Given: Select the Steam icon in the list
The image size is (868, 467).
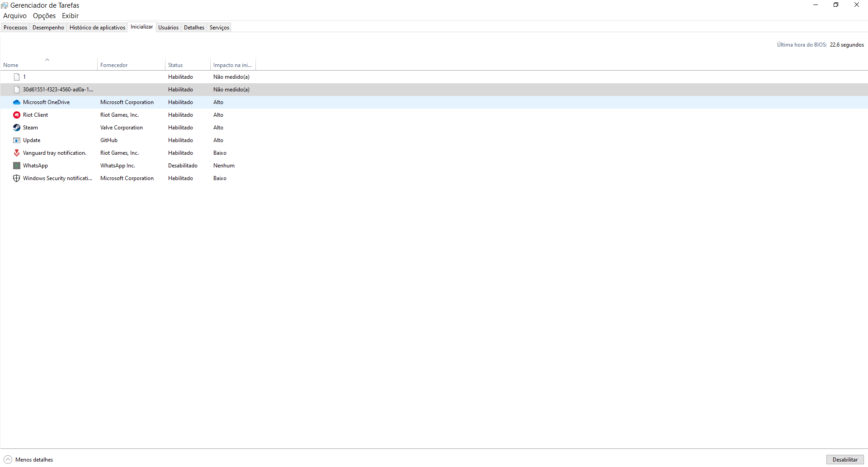Looking at the screenshot, I should click(17, 128).
